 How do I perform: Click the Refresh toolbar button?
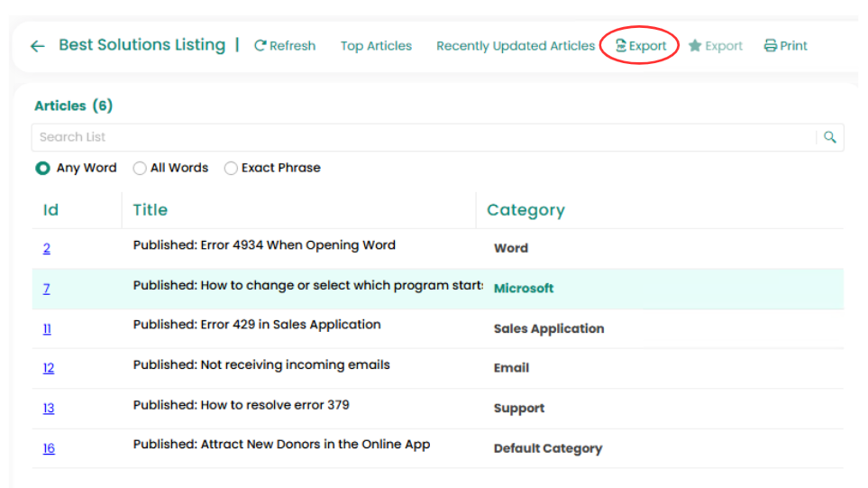click(x=285, y=46)
